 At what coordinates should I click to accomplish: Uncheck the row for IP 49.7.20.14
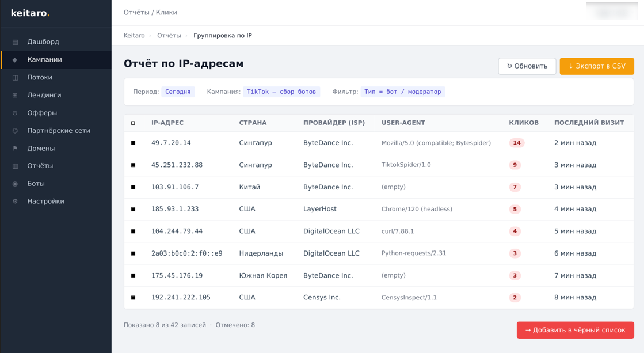click(x=134, y=142)
